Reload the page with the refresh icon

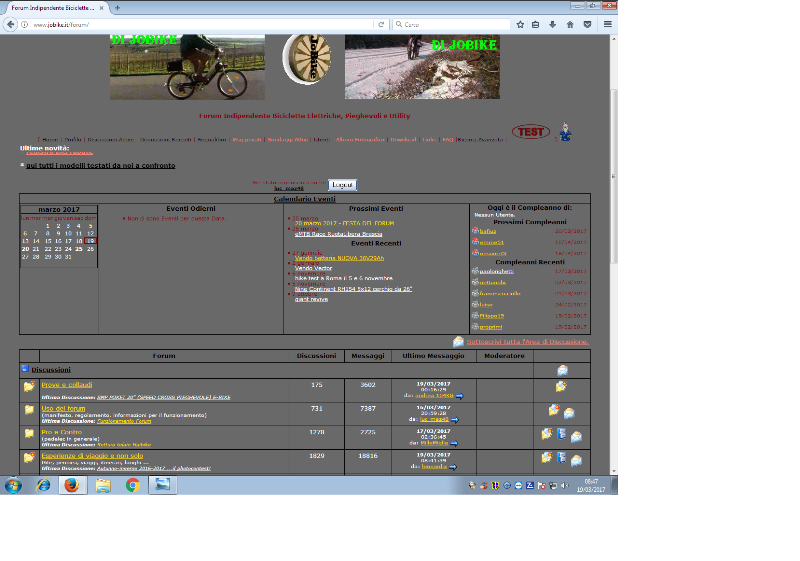pyautogui.click(x=381, y=24)
